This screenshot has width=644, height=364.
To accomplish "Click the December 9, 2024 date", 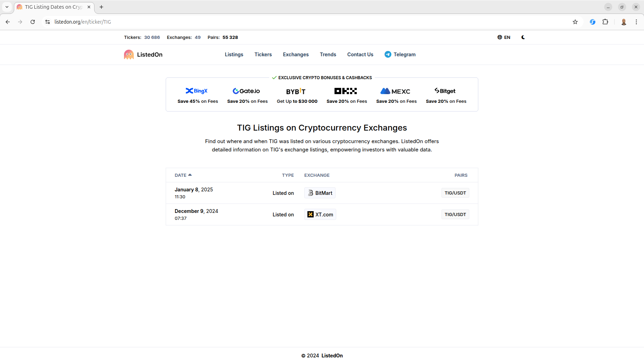I will 196,211.
